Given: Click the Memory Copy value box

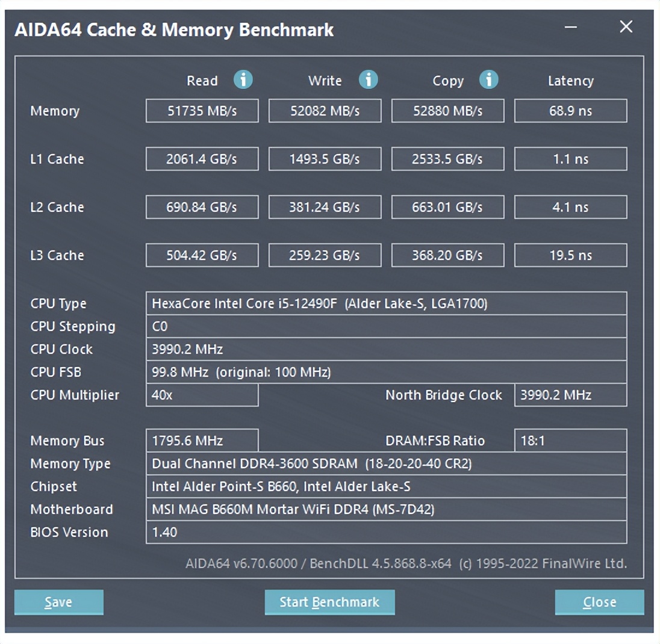Looking at the screenshot, I should [447, 111].
